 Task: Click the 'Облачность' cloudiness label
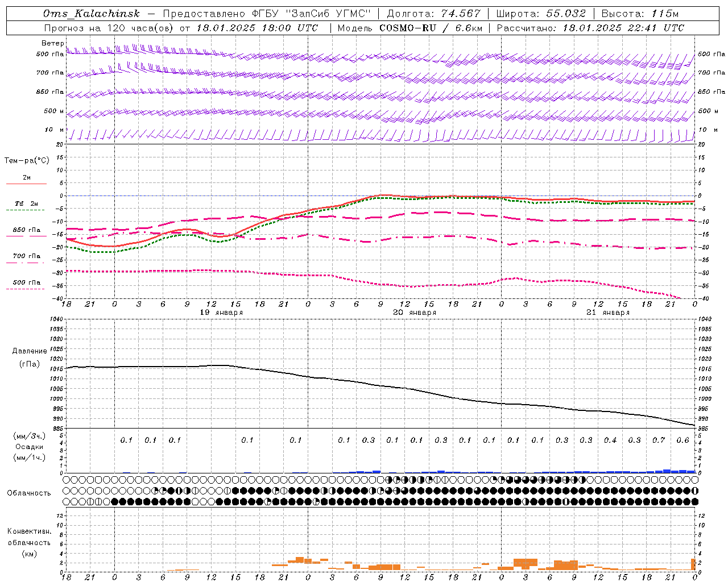29,493
